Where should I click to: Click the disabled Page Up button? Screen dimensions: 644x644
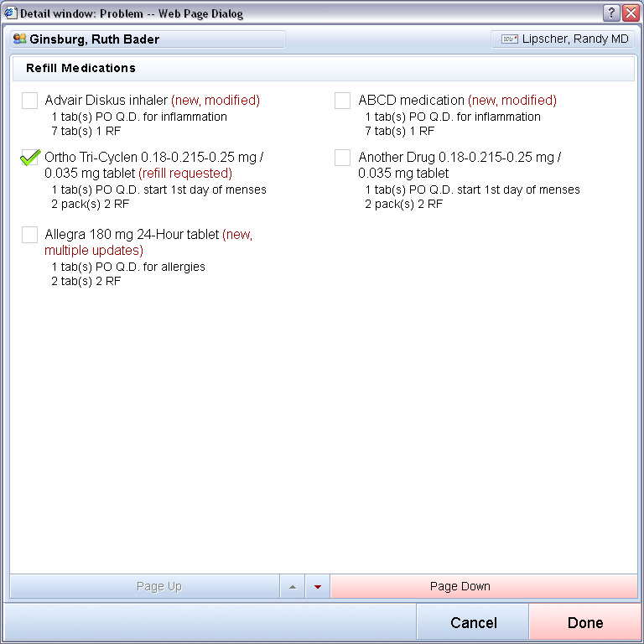pyautogui.click(x=144, y=586)
